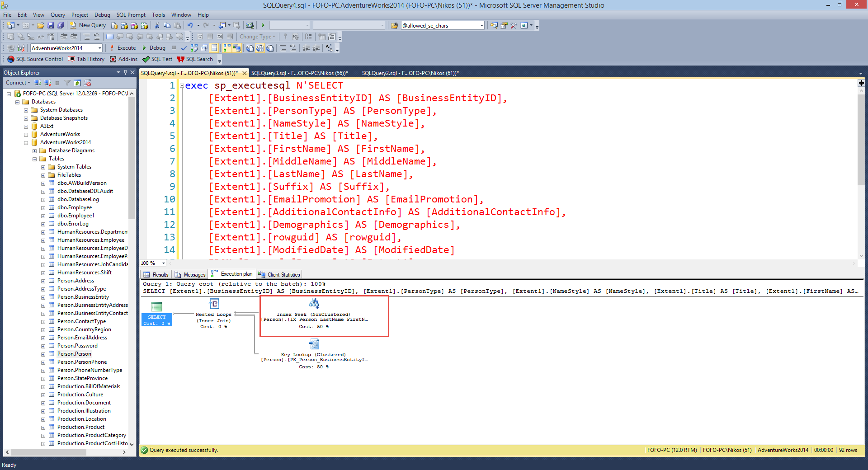Click the SQL Source Control icon
This screenshot has height=470, width=868.
tap(11, 59)
